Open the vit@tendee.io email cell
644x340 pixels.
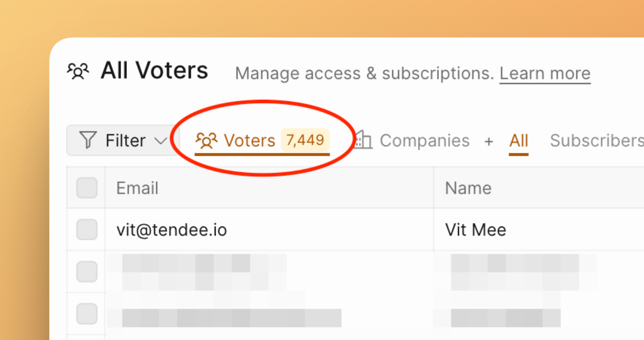172,230
